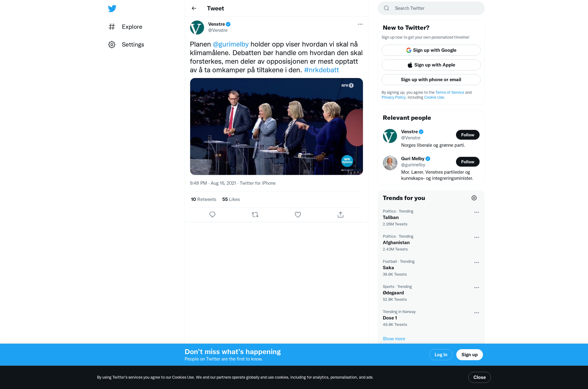Open @Venstre handle in Relevant people
Screen dimensions: 588x389
click(411, 138)
